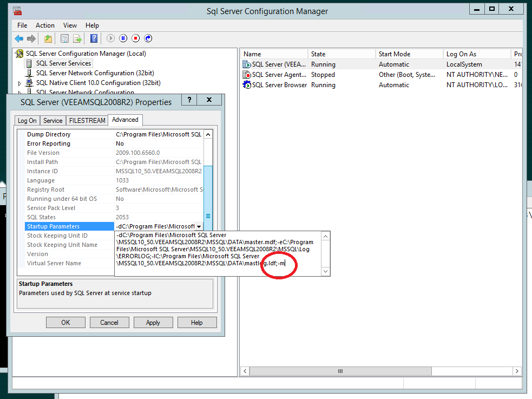
Task: Select SQL Server Network Configuration (32bit) tree item
Action: click(95, 73)
